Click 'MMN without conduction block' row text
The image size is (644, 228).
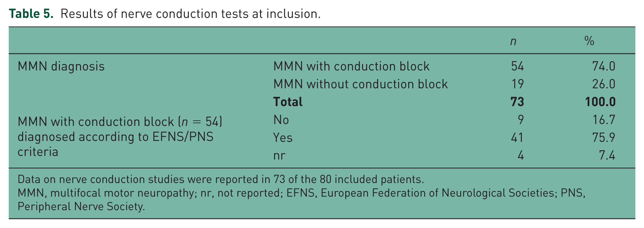tap(360, 84)
